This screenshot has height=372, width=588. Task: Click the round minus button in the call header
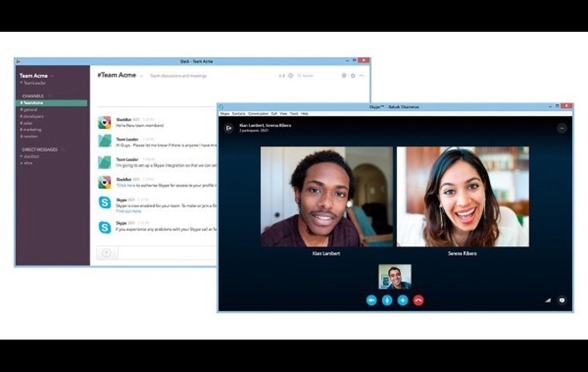click(x=562, y=128)
